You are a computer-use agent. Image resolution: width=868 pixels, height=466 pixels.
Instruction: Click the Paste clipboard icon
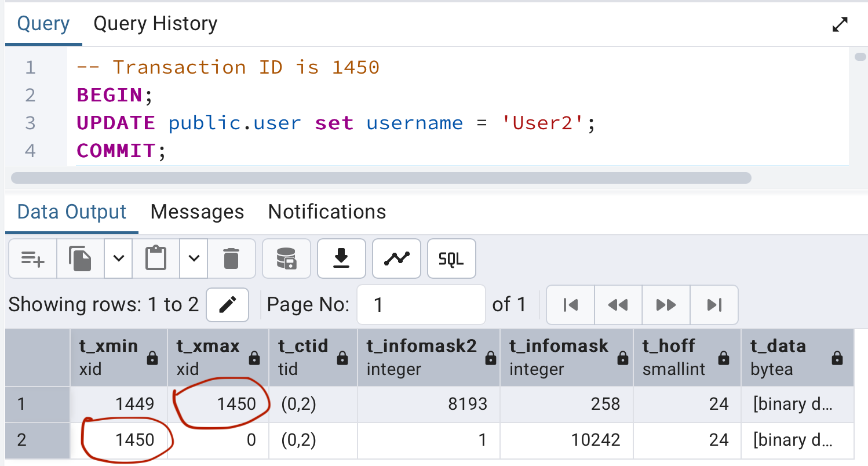[156, 258]
